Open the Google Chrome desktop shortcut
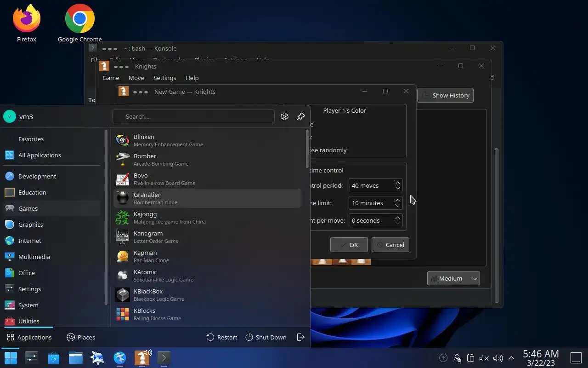 coord(79,23)
